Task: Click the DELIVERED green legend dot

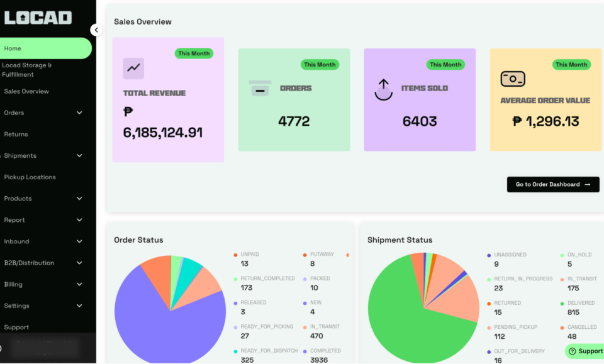Action: click(x=562, y=303)
